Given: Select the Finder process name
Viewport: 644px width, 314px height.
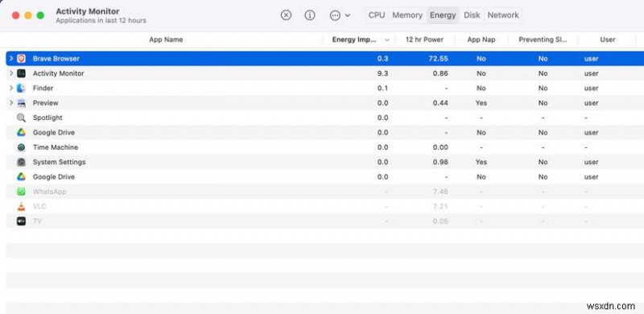Looking at the screenshot, I should click(x=43, y=88).
